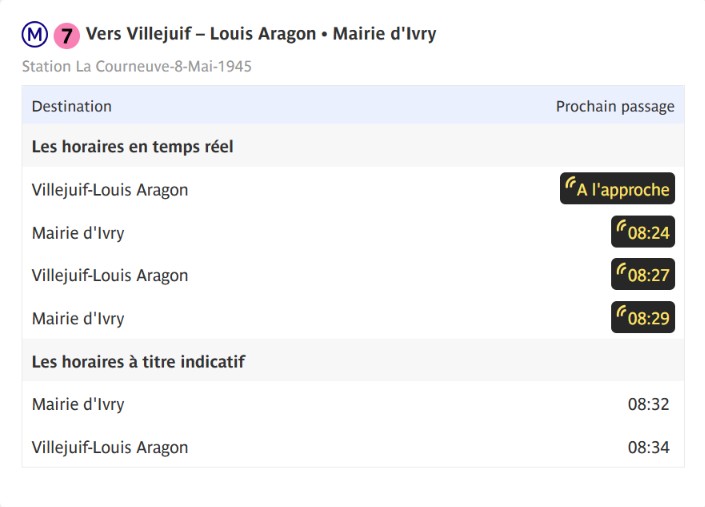
Task: Click the scheduled time 08:34
Action: pyautogui.click(x=648, y=447)
